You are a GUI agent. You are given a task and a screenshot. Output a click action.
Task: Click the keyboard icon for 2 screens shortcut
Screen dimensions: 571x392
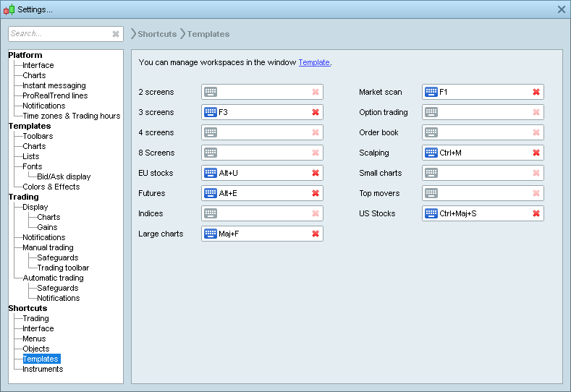coord(211,92)
